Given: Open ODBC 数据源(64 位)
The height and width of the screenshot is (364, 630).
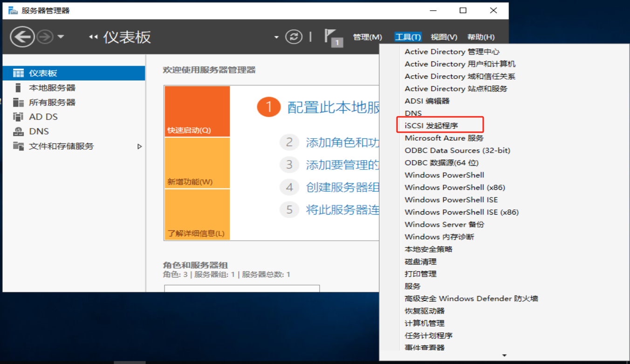Looking at the screenshot, I should click(441, 162).
